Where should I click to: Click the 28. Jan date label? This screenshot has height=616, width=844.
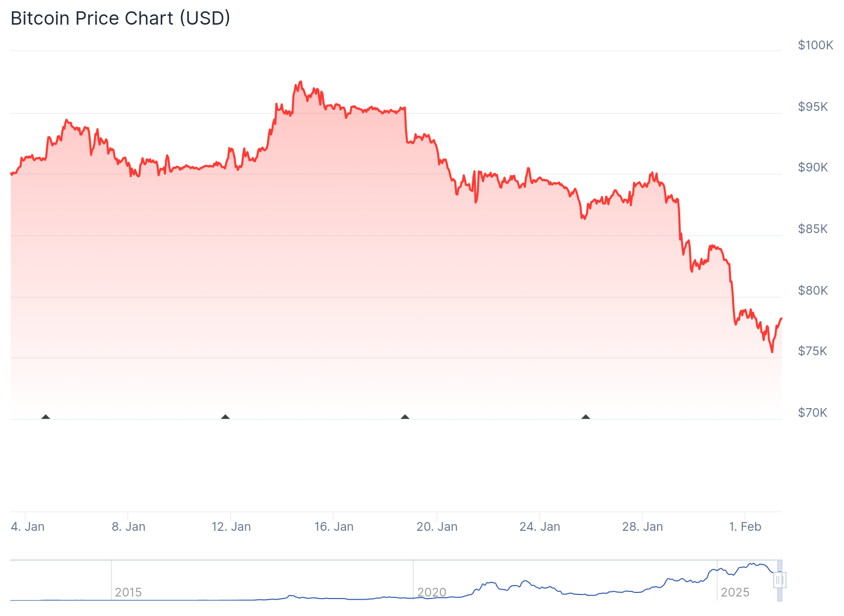point(642,527)
